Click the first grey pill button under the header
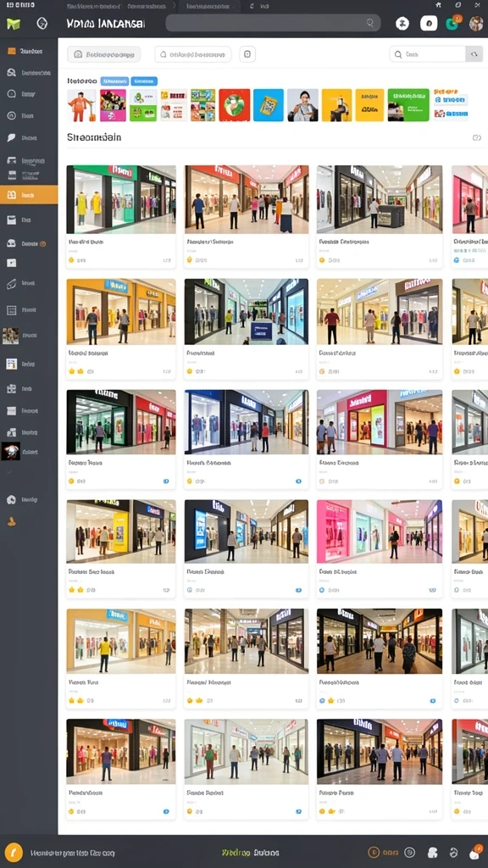Viewport: 488px width, 868px height. coord(104,54)
